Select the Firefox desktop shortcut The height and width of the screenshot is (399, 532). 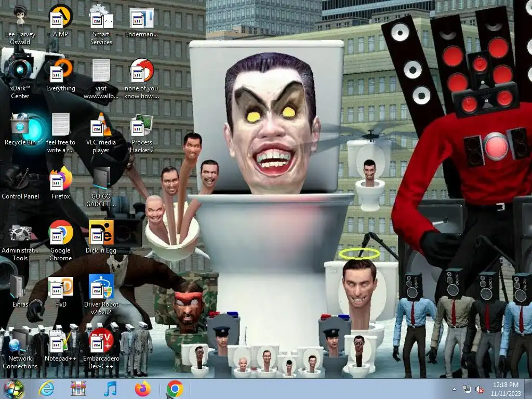click(x=60, y=182)
